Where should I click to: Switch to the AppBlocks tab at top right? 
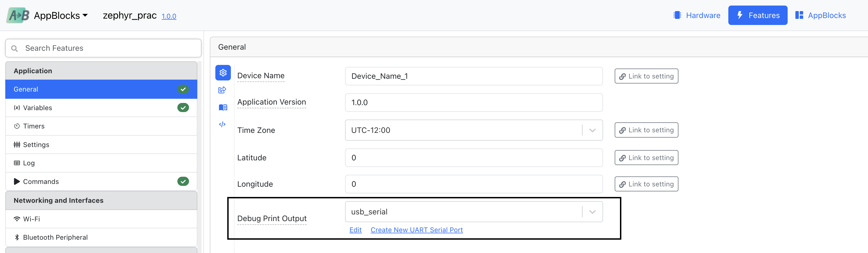pyautogui.click(x=821, y=15)
